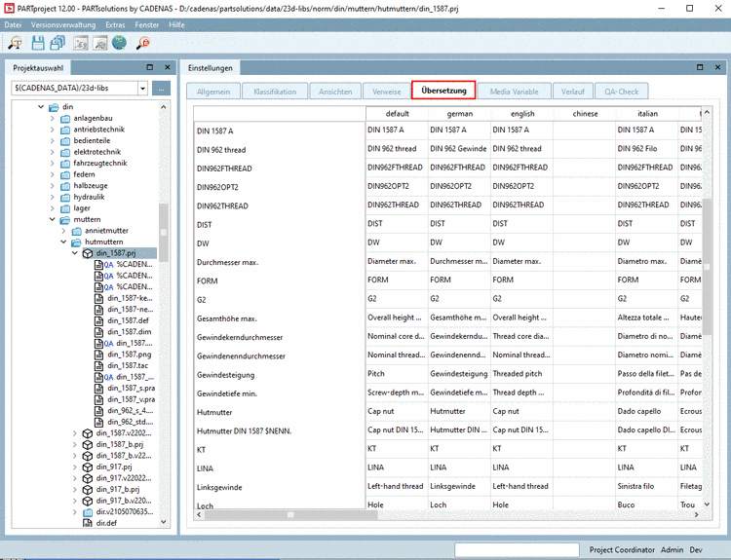
Task: Click the save all projects icon
Action: pyautogui.click(x=58, y=43)
